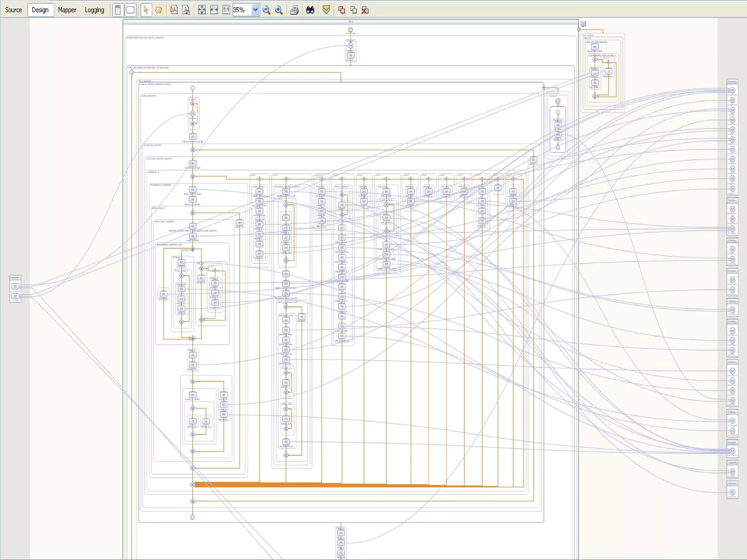Click the validate green arrow icon

point(326,10)
